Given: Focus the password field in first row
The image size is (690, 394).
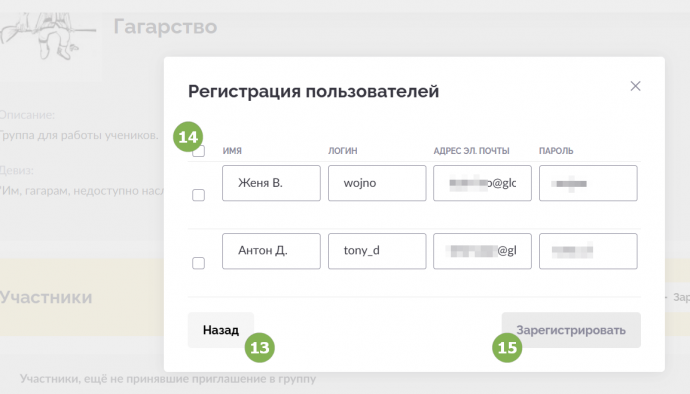Looking at the screenshot, I should coord(588,183).
